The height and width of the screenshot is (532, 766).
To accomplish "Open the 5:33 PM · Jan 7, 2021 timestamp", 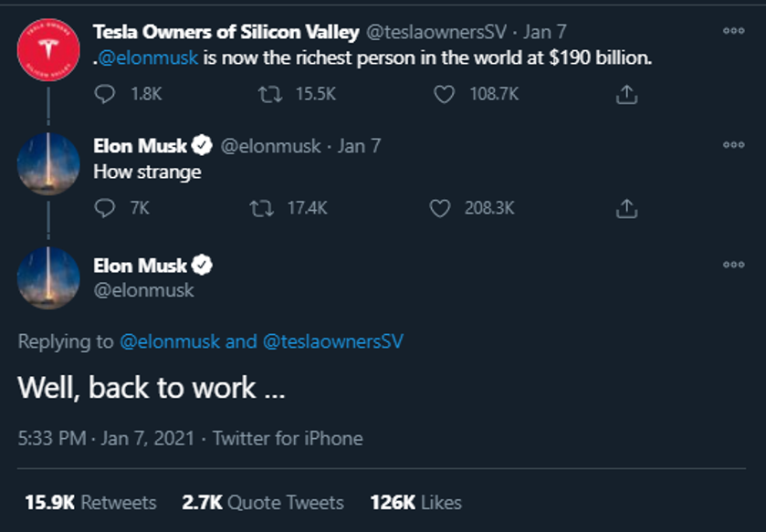I will [x=106, y=439].
